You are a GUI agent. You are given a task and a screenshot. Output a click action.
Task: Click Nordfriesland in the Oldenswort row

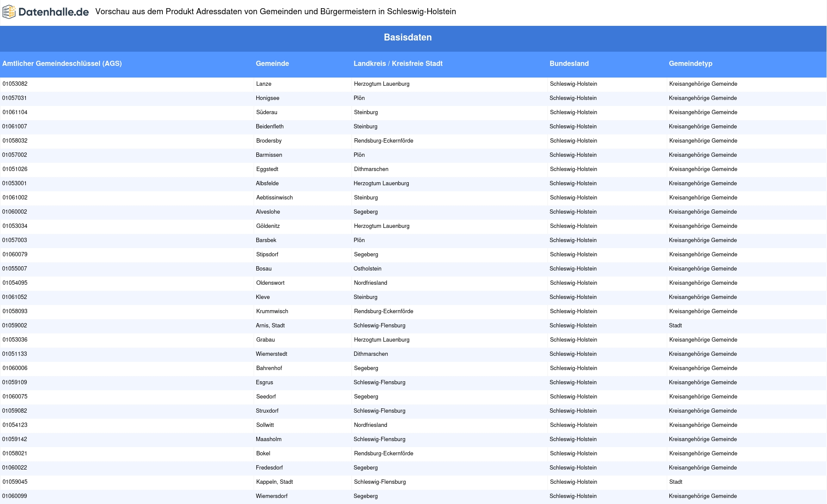[370, 283]
